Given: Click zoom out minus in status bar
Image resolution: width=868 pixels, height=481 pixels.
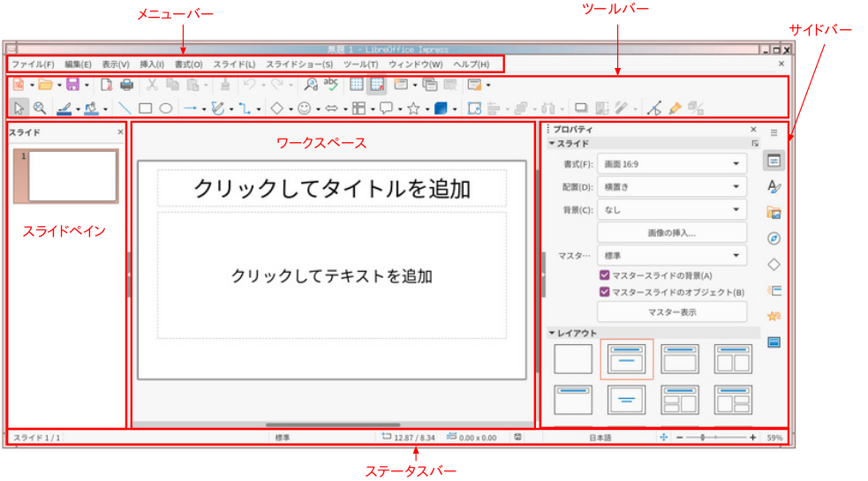Looking at the screenshot, I should (x=680, y=437).
